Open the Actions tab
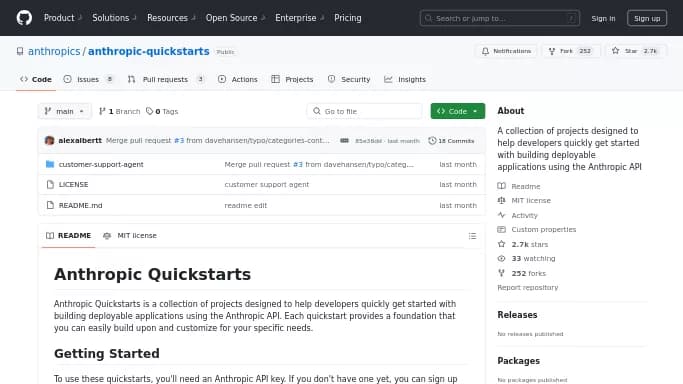Image resolution: width=683 pixels, height=384 pixels. point(238,79)
